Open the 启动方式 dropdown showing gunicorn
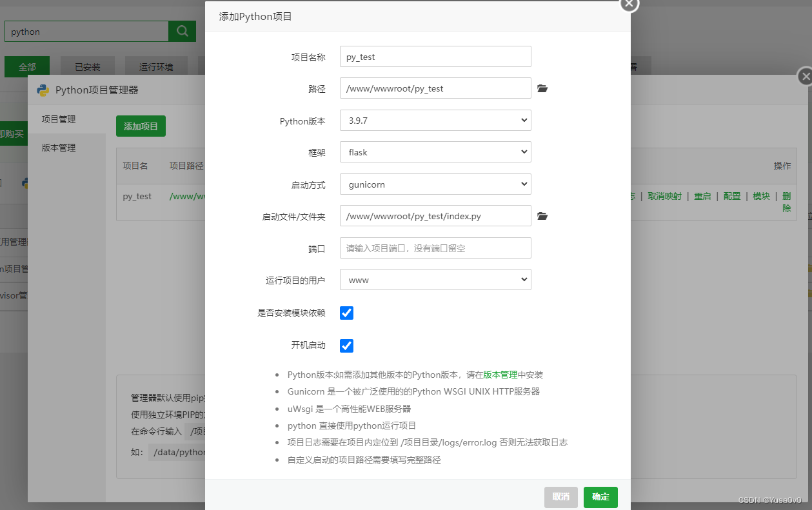The image size is (812, 510). coord(435,184)
